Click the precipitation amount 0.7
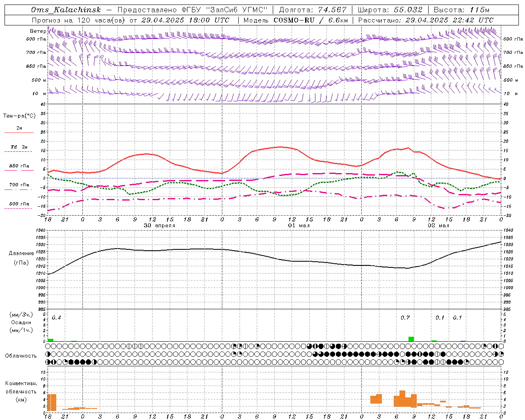Image resolution: width=525 pixels, height=420 pixels. click(x=405, y=318)
